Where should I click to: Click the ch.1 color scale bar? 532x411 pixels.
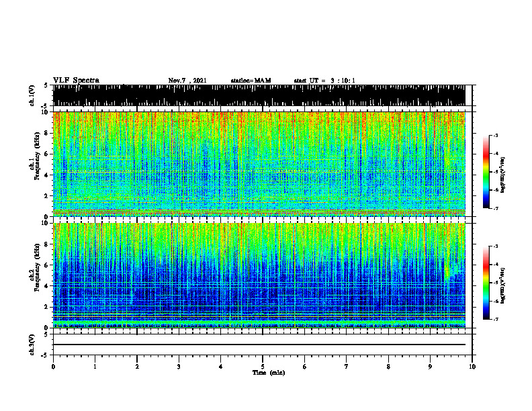click(x=486, y=172)
